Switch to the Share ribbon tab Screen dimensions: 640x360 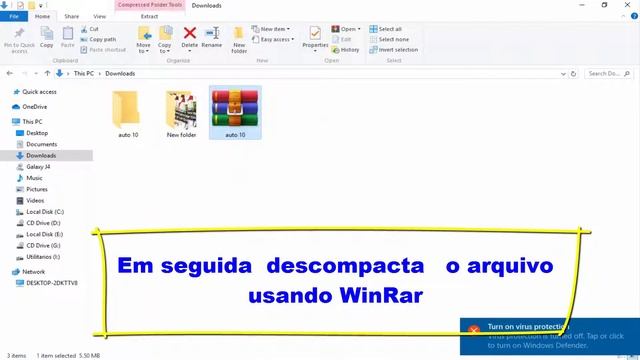point(71,16)
